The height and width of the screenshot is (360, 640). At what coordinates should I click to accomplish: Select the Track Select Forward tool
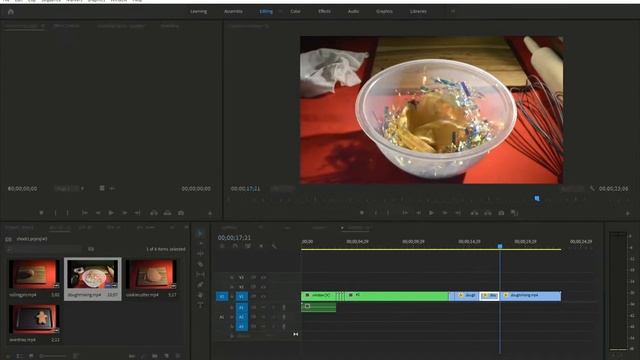pyautogui.click(x=200, y=244)
